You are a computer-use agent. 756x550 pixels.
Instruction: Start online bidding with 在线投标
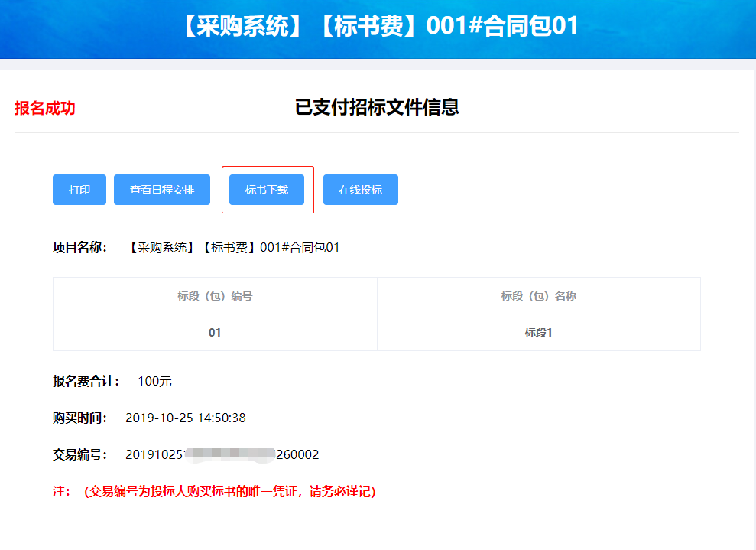[361, 190]
